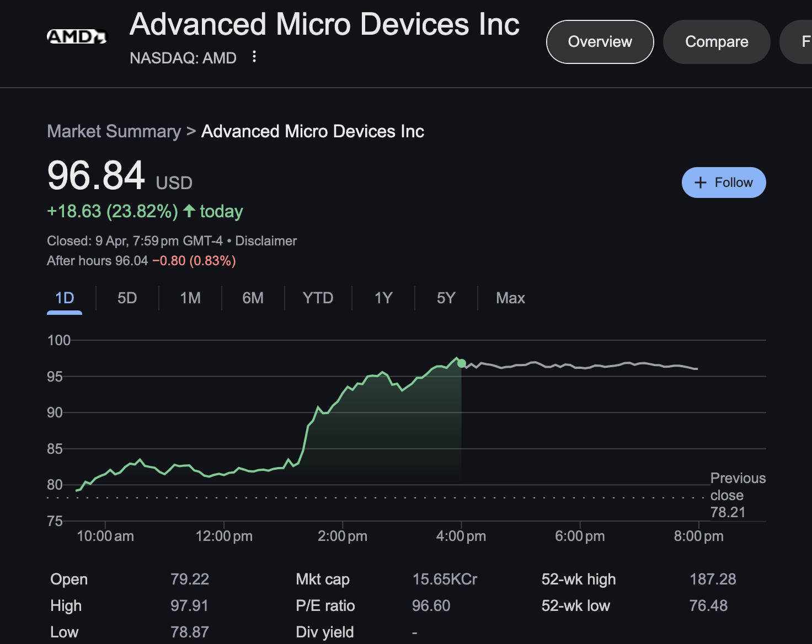812x644 pixels.
Task: Click the 52-wk high label
Action: 579,579
